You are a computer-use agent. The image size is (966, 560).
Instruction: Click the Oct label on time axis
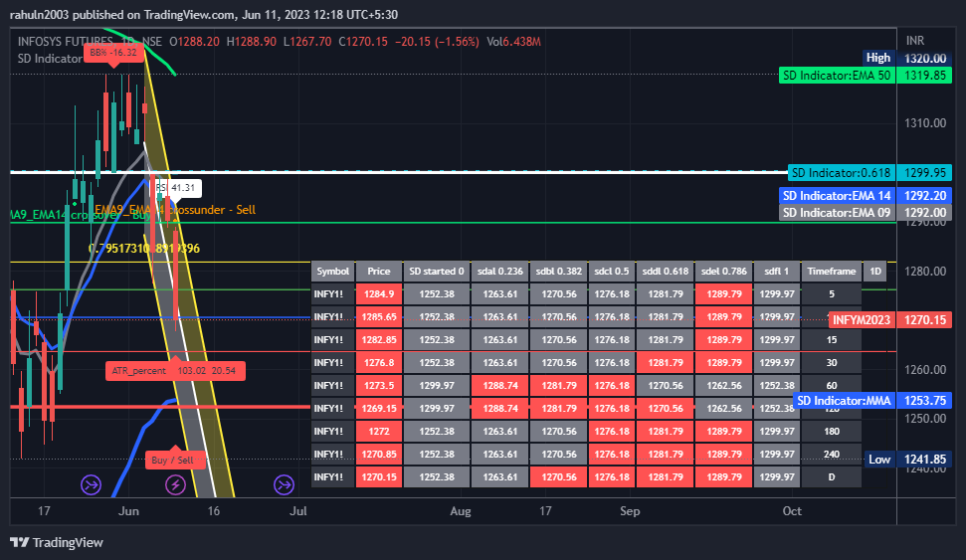pos(792,510)
